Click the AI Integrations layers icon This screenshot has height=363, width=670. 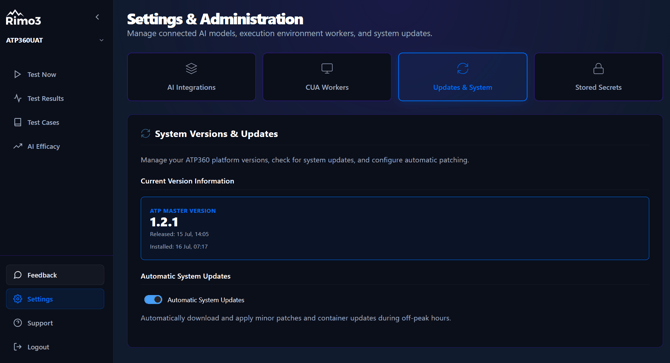pyautogui.click(x=191, y=68)
